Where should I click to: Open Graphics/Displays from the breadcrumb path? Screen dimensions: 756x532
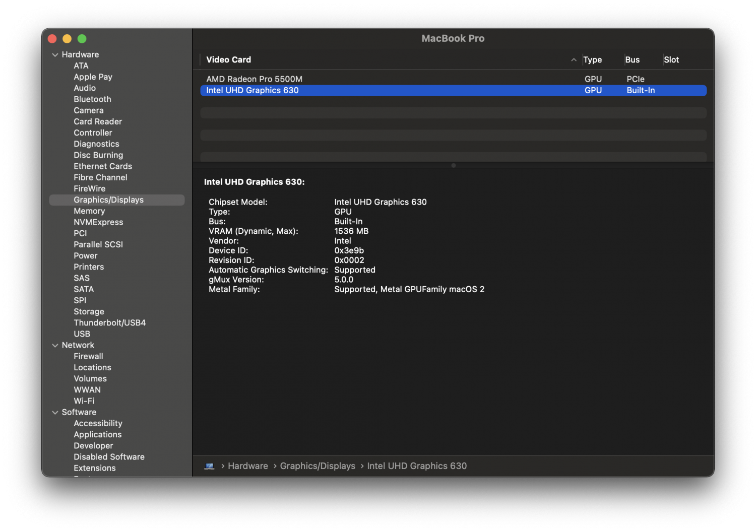coord(318,466)
